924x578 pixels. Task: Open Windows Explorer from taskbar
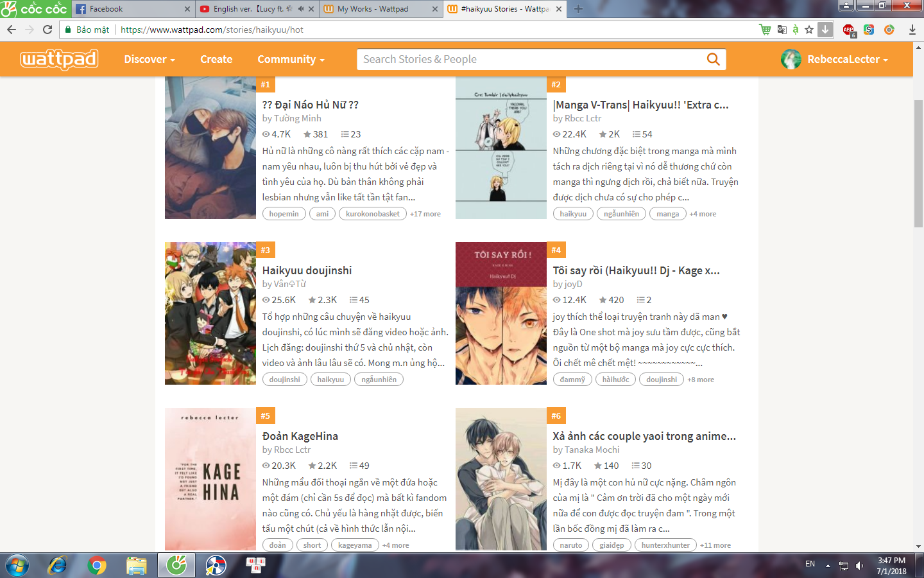pyautogui.click(x=137, y=566)
